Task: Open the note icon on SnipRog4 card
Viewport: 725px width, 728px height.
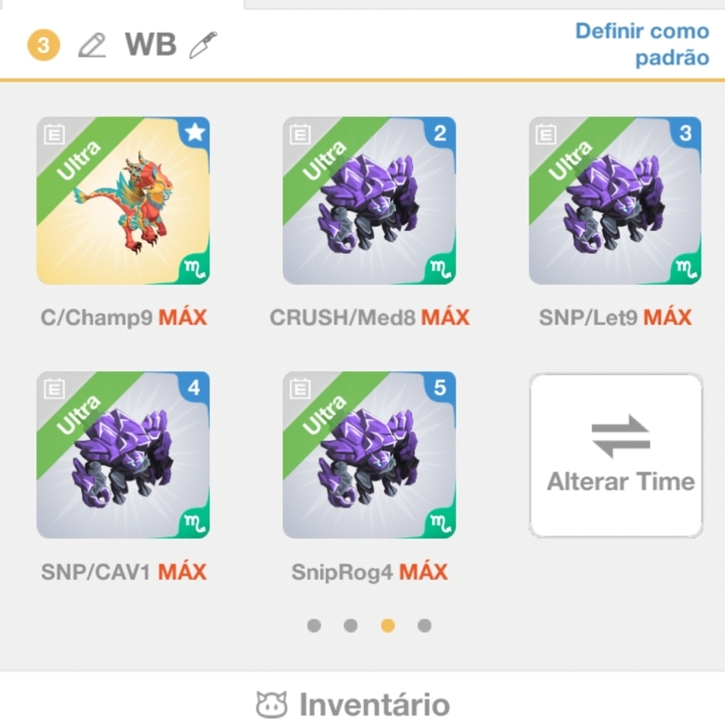Action: (x=300, y=389)
